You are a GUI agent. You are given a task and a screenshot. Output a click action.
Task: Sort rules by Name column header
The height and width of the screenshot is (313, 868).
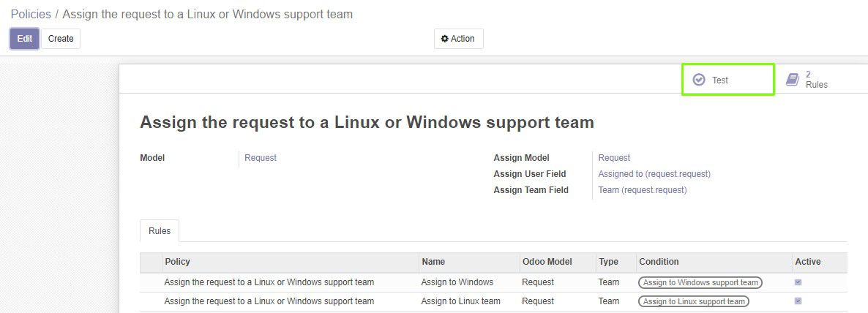[433, 262]
